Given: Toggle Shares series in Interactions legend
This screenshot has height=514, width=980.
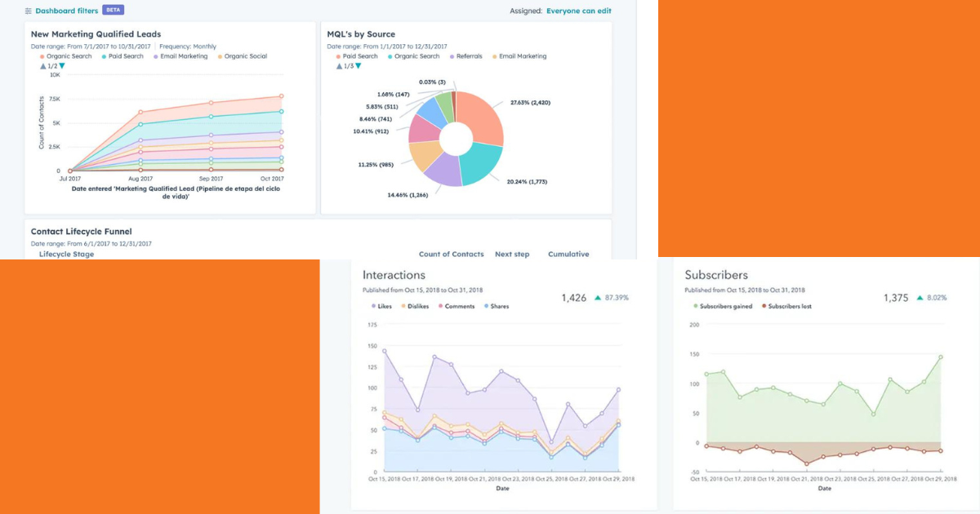Looking at the screenshot, I should pyautogui.click(x=497, y=307).
